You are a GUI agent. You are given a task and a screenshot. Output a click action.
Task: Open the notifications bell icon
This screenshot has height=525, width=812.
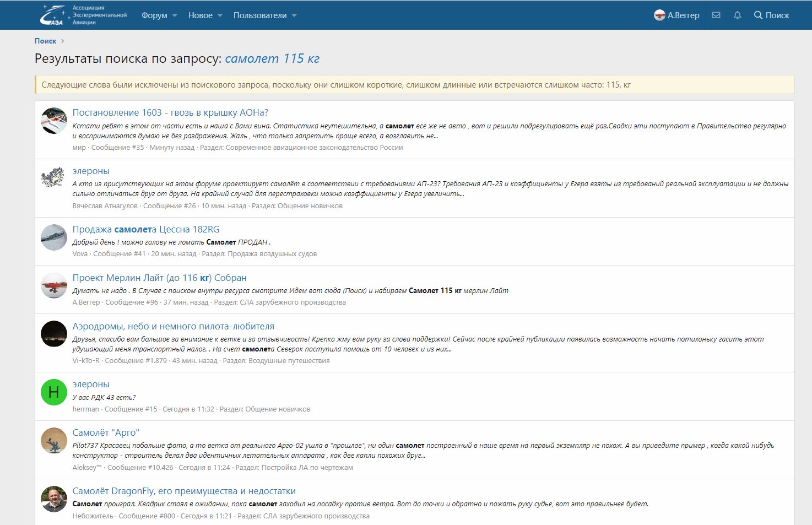click(737, 15)
